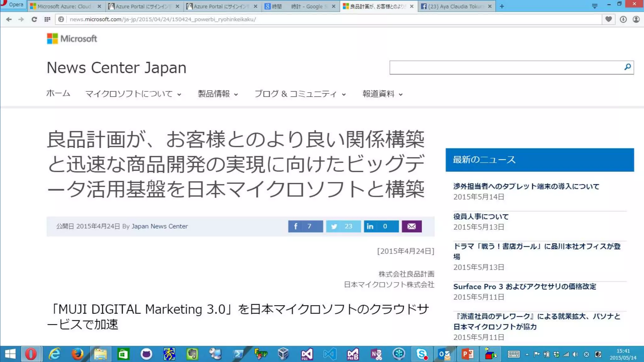Click the LinkedIn share button
This screenshot has height=362, width=644.
[381, 226]
